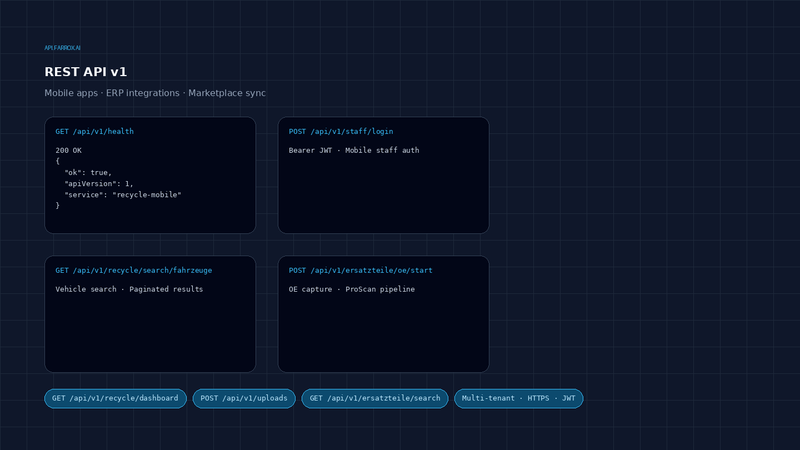The width and height of the screenshot is (800, 450).
Task: Select the '"ok": true,' JSON line
Action: tap(88, 172)
